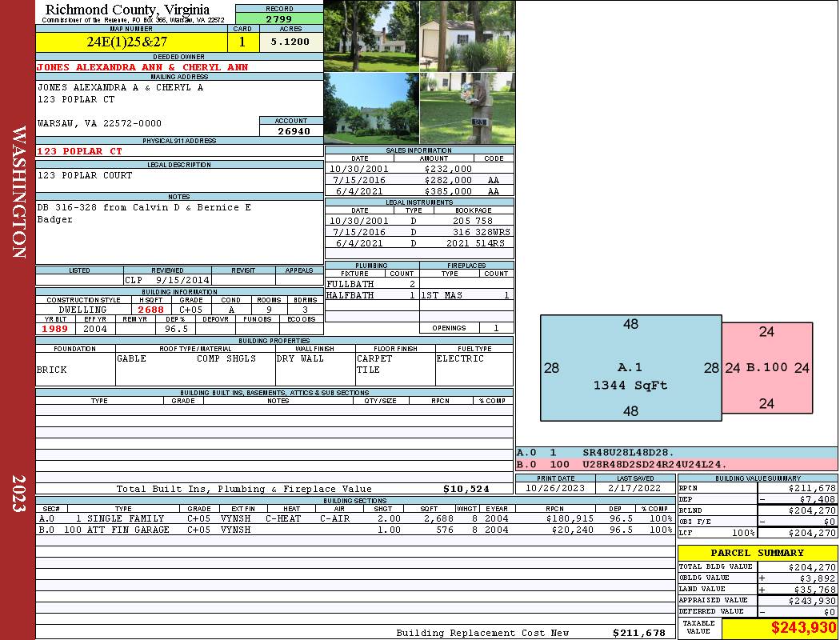The image size is (840, 640).
Task: Click the physical address 123 POPLAR CT
Action: pos(80,150)
